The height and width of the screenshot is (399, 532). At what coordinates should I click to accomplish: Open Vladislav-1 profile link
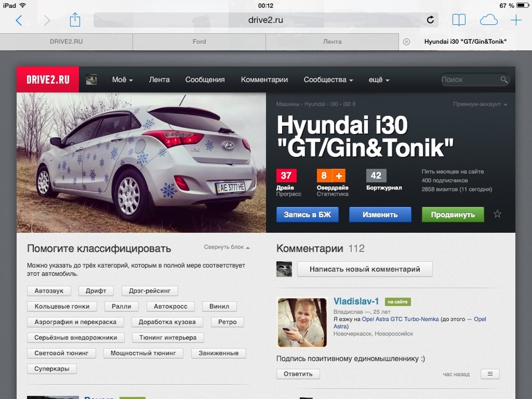[356, 301]
